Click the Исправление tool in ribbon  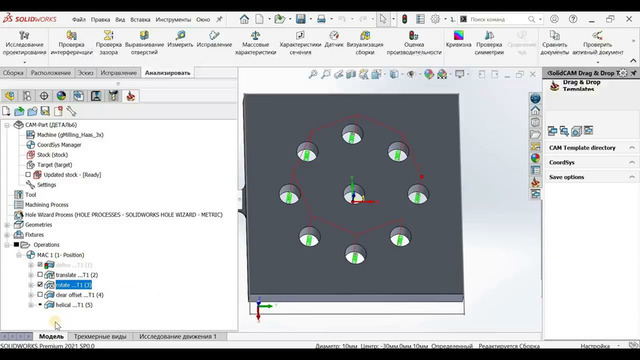(x=214, y=39)
